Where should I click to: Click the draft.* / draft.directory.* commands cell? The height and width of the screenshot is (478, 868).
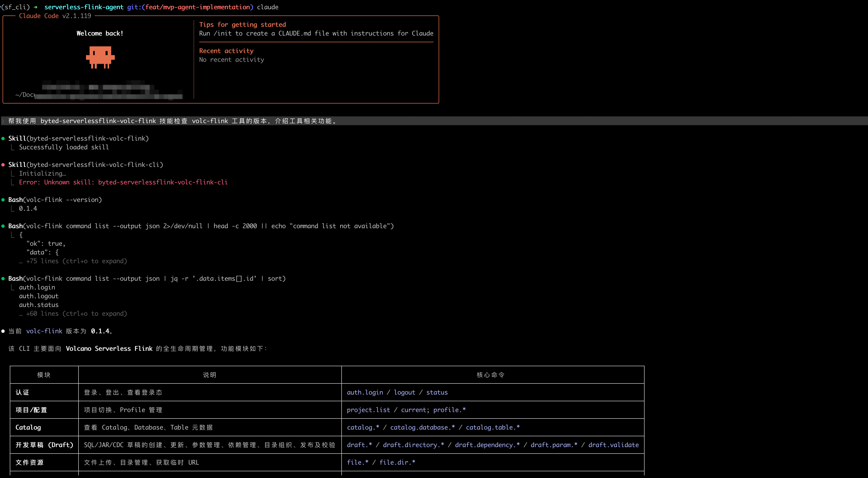(x=493, y=445)
